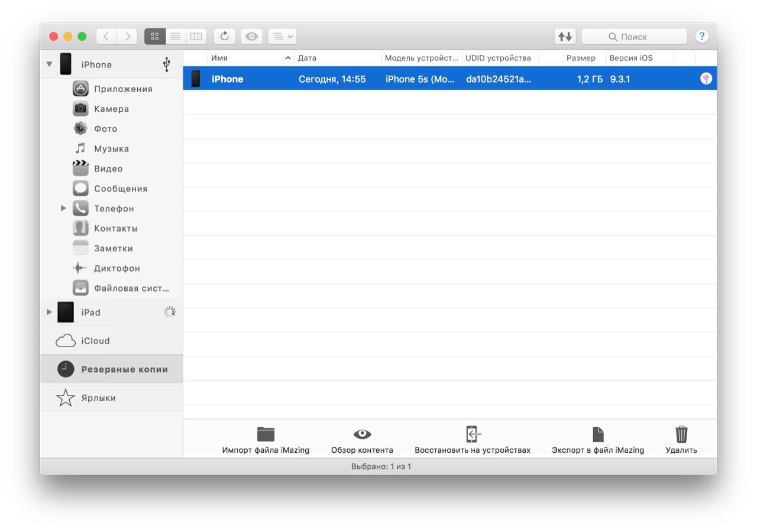Expand the iPad device tree

(49, 312)
